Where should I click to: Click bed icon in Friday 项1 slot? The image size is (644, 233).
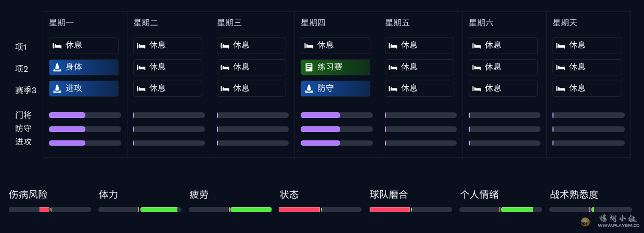click(393, 46)
